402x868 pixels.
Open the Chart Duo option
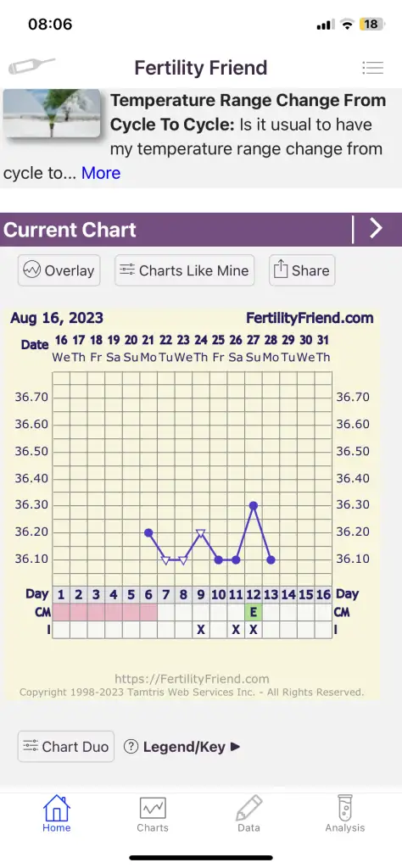point(66,746)
